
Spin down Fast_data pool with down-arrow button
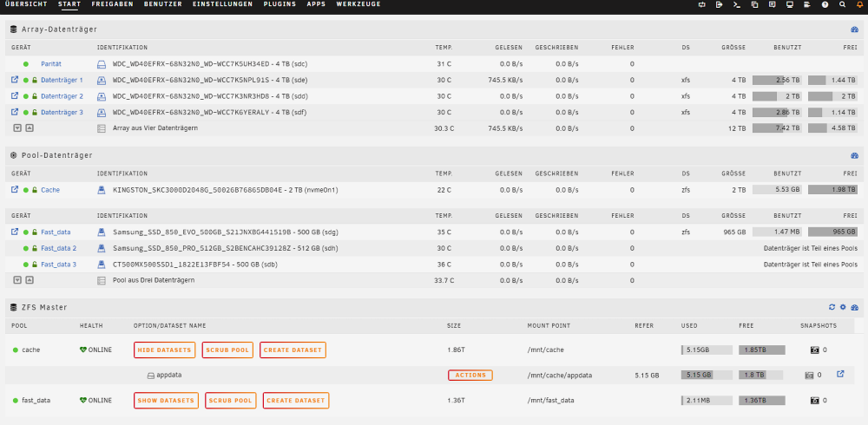17,280
